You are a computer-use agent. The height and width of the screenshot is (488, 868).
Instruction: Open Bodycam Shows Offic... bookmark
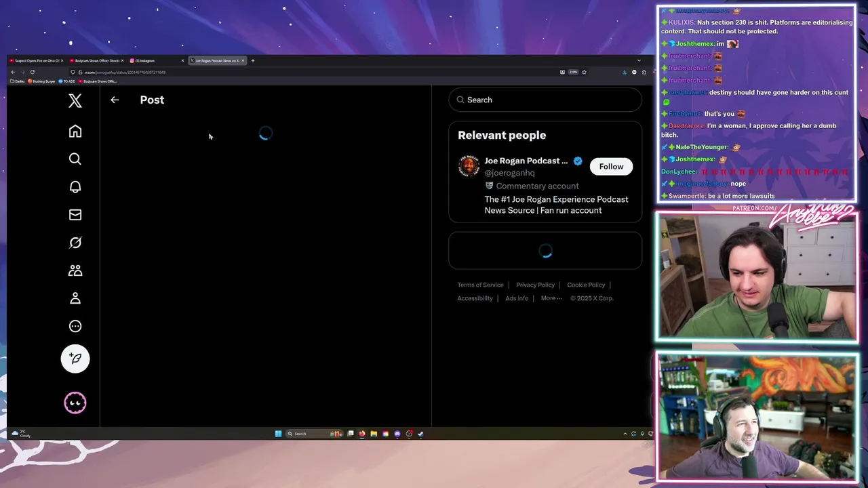pos(98,81)
